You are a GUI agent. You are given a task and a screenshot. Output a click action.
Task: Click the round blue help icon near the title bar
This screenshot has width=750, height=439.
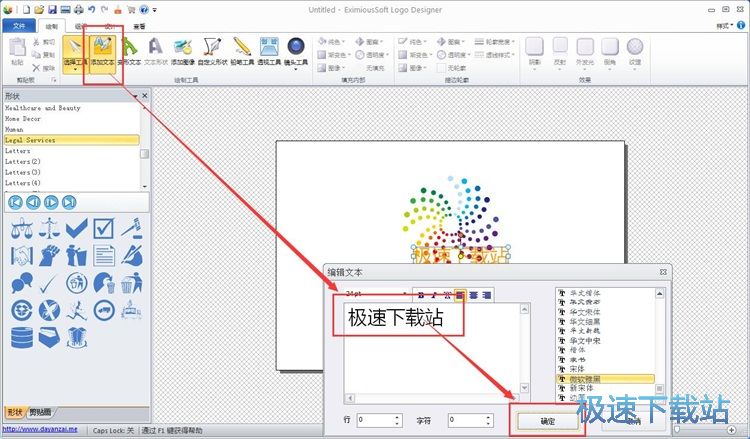144,10
